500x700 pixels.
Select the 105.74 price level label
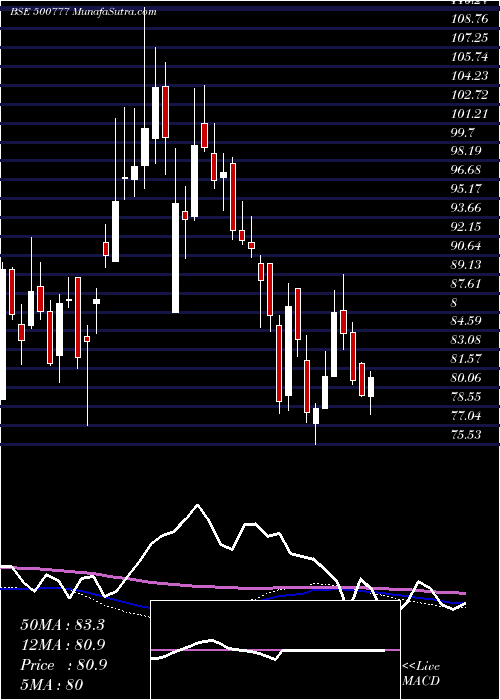point(470,57)
